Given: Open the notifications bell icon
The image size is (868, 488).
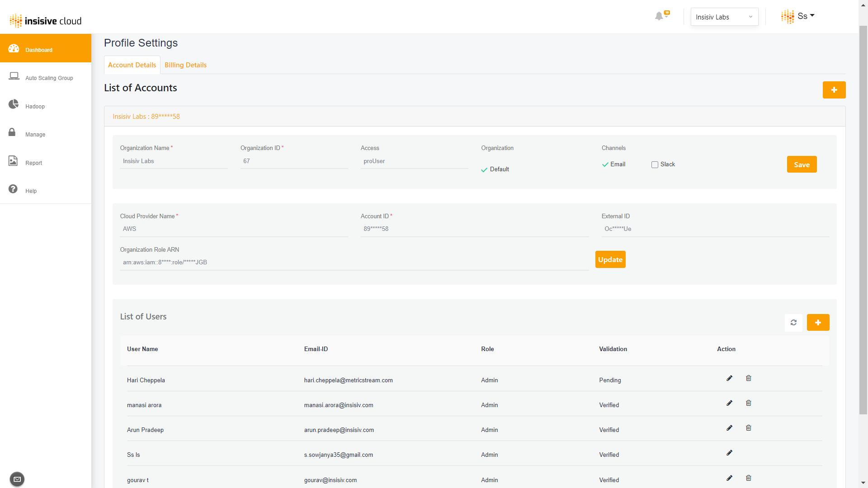Looking at the screenshot, I should point(659,16).
